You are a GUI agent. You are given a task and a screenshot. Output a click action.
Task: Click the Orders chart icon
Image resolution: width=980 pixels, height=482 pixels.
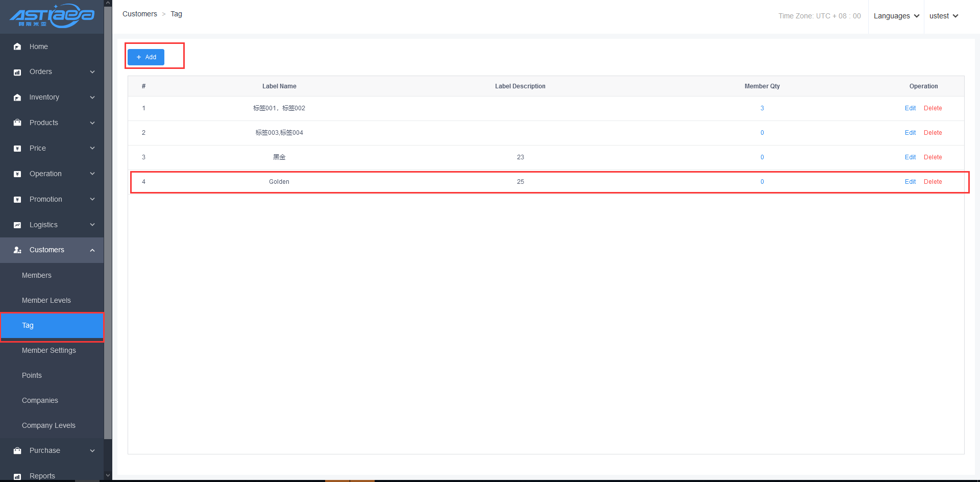point(17,72)
